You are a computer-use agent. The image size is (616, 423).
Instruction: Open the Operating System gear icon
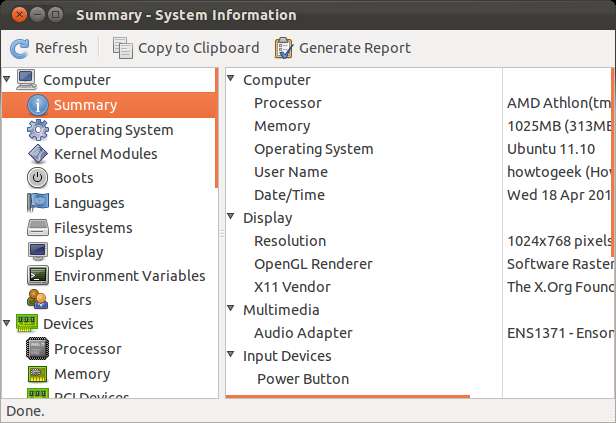38,130
